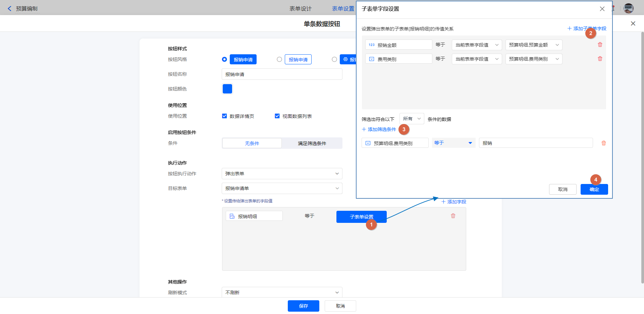Expand the 目标表单 dropdown

click(x=282, y=188)
